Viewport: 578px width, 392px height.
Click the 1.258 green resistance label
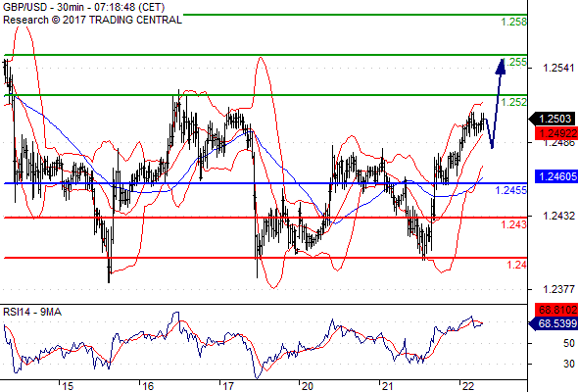point(514,23)
